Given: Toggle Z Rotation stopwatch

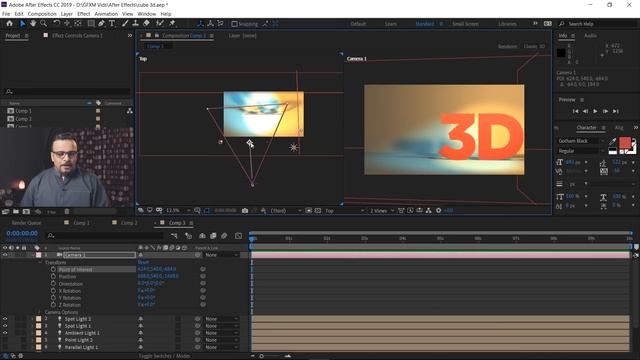Looking at the screenshot, I should tap(53, 304).
